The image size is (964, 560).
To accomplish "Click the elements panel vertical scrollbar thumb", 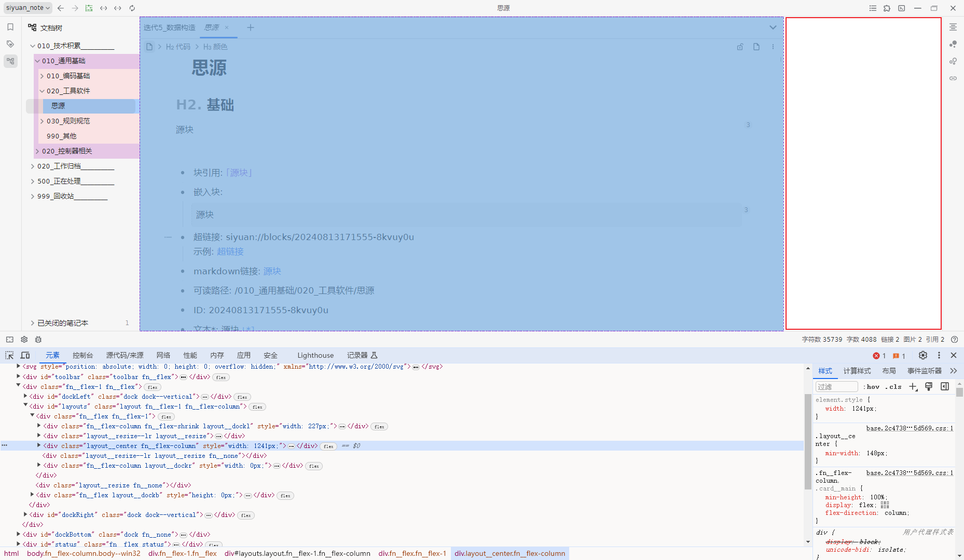I will point(808,442).
